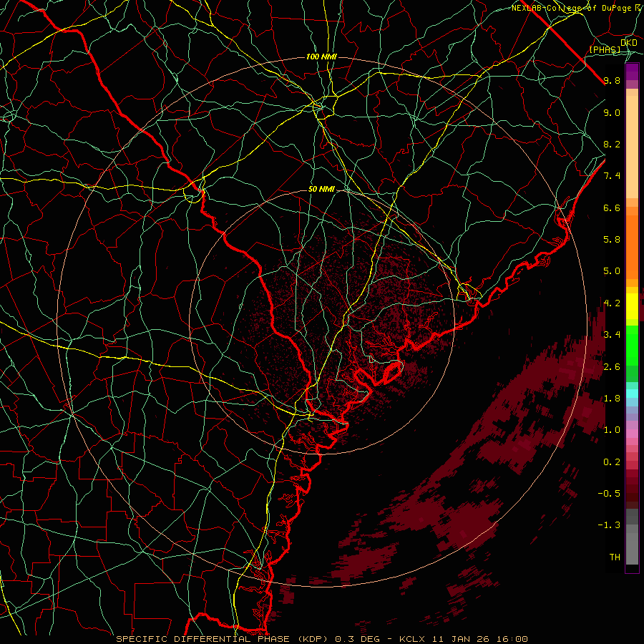Click the 7.4 value on the color scale
This screenshot has height=644, width=644.
(x=612, y=176)
